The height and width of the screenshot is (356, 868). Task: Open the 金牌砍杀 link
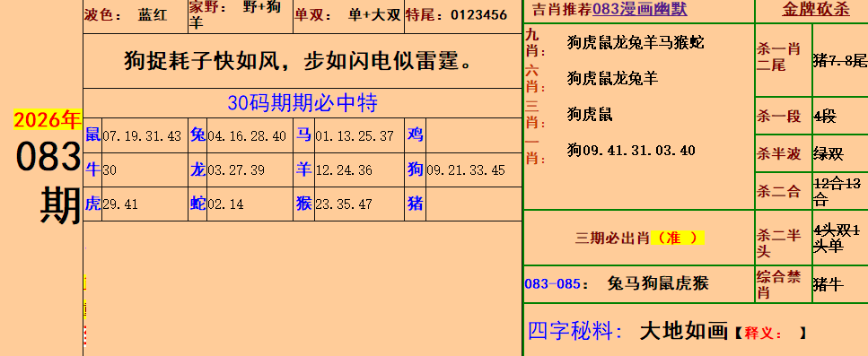tap(816, 9)
